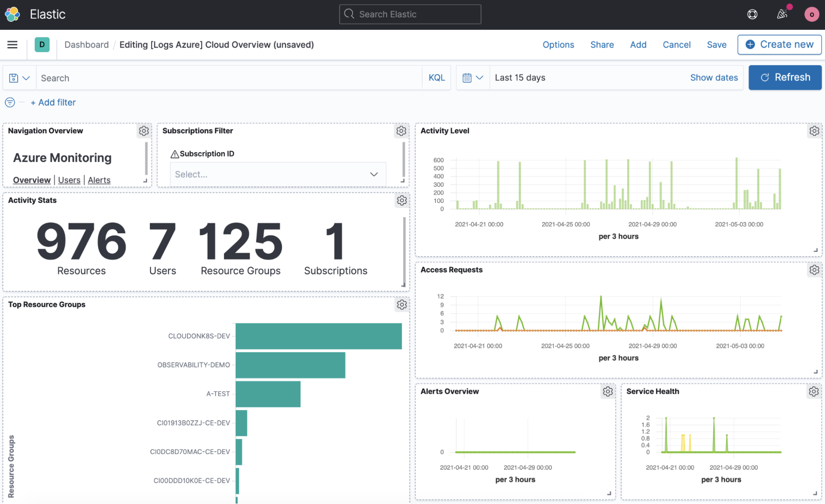Open the user avatar menu
Viewport: 825px width, 504px height.
(811, 14)
